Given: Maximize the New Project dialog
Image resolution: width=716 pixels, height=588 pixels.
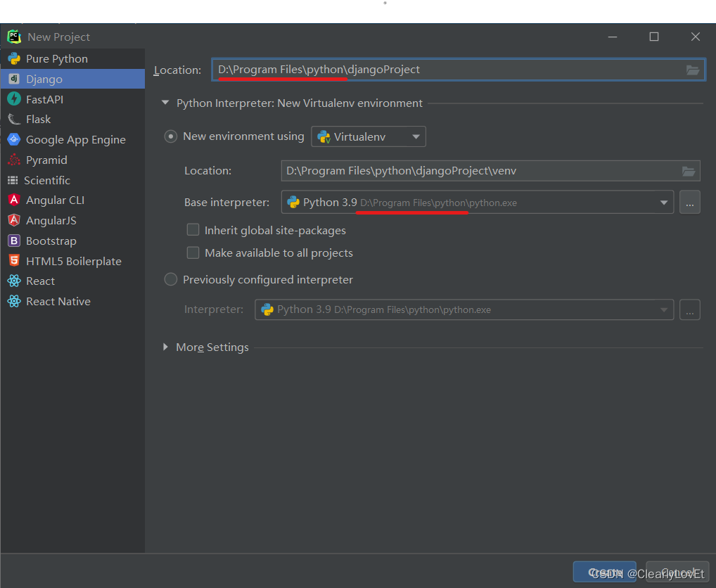Looking at the screenshot, I should click(654, 37).
